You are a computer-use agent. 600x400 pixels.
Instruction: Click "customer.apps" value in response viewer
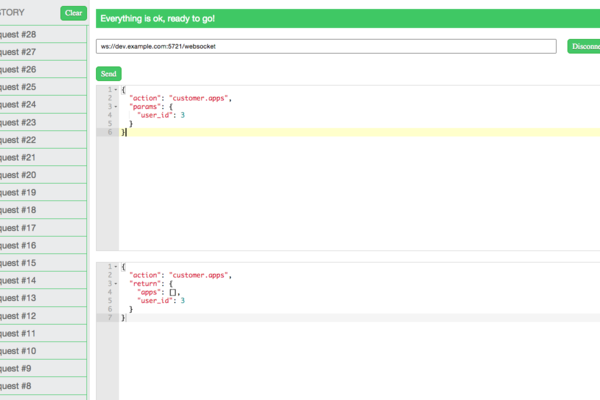[199, 275]
